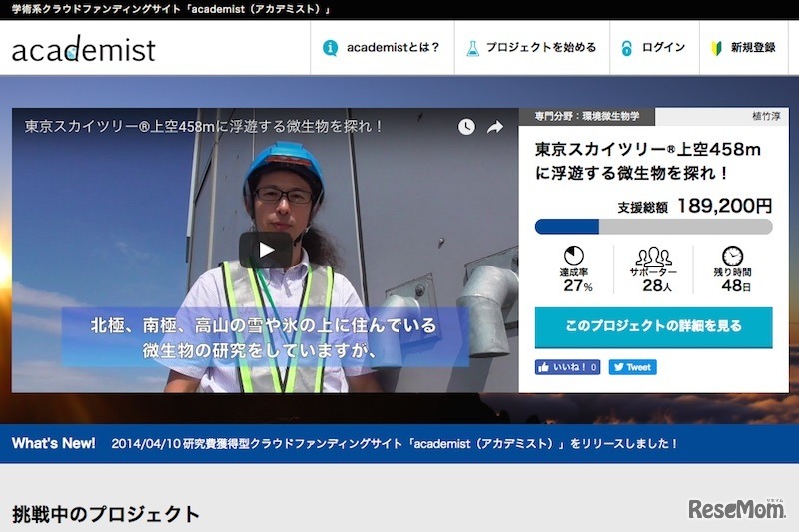Click the funding progress bar
799x532 pixels.
(654, 226)
